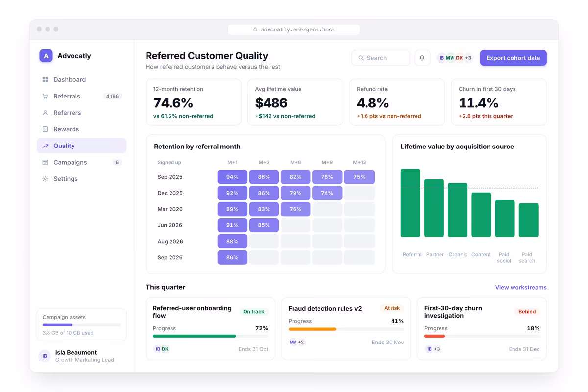The height and width of the screenshot is (392, 588).
Task: Click the Fraud detection 41% progress bar
Action: [x=346, y=329]
